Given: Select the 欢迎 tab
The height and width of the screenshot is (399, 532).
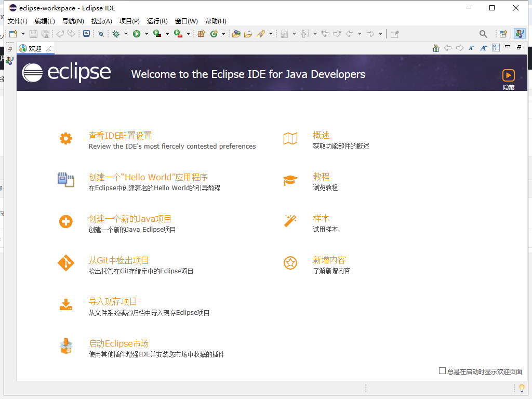Looking at the screenshot, I should [x=35, y=48].
